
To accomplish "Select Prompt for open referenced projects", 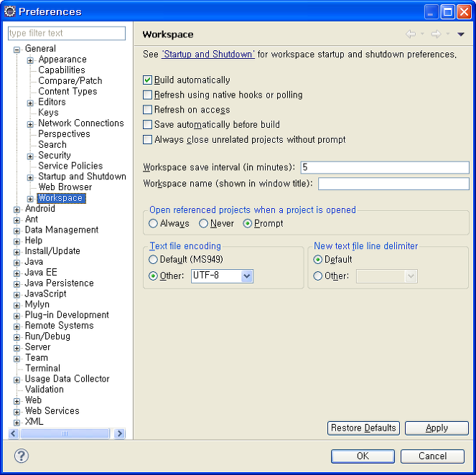I will coord(248,224).
